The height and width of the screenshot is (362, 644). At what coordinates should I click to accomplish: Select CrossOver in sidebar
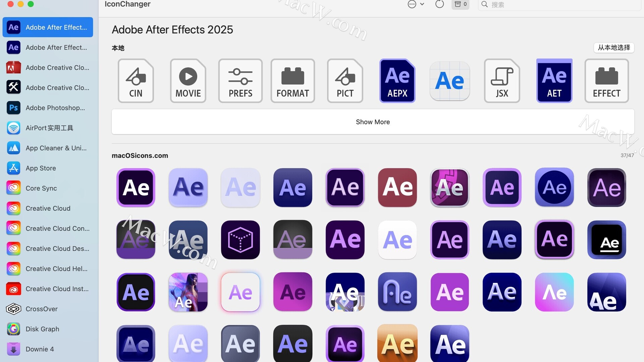click(x=48, y=309)
